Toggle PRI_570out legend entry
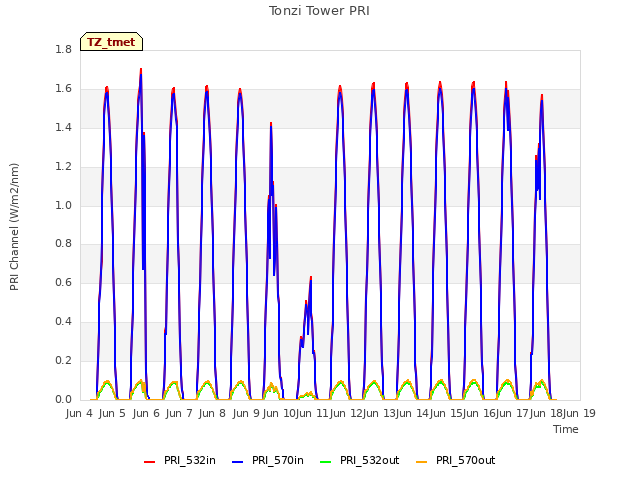The image size is (640, 480). [456, 460]
